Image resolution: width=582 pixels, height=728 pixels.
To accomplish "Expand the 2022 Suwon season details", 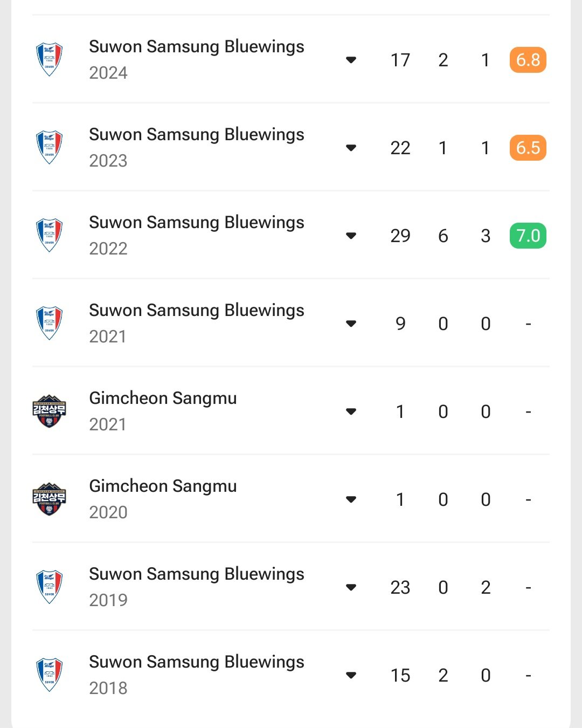I will click(351, 236).
